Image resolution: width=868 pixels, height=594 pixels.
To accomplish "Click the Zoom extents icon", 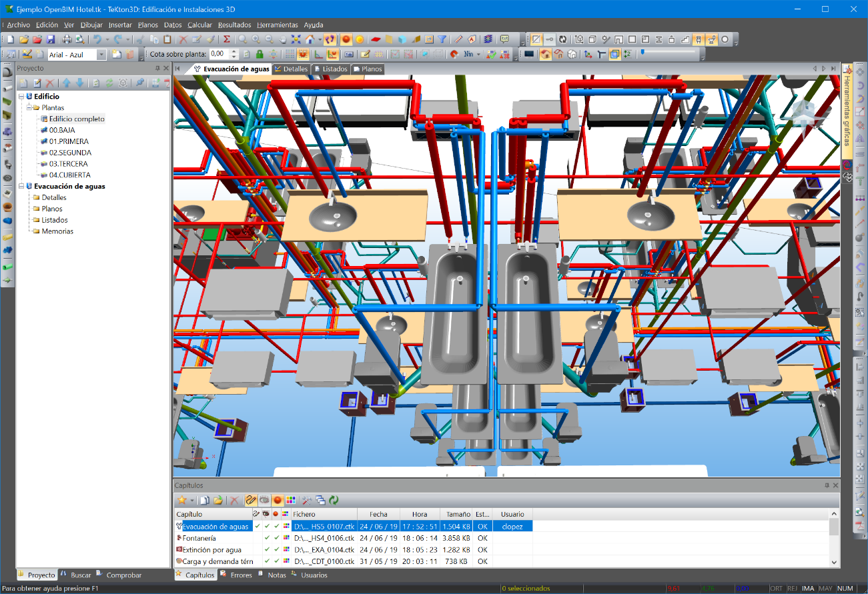I will 296,39.
